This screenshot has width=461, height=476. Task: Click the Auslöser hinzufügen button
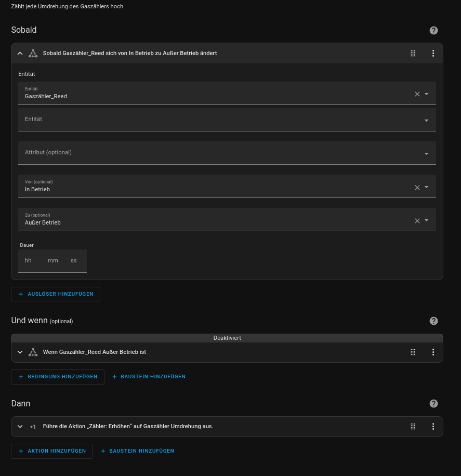[x=56, y=294]
